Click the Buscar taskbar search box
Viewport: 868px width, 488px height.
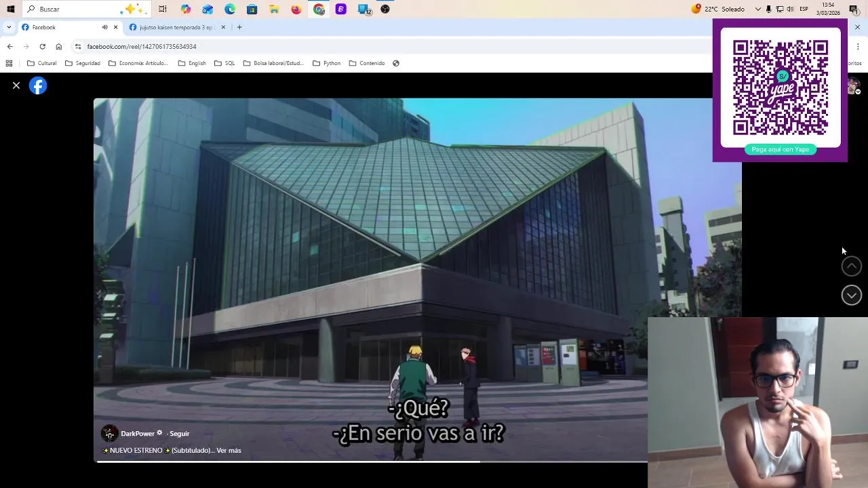point(85,9)
